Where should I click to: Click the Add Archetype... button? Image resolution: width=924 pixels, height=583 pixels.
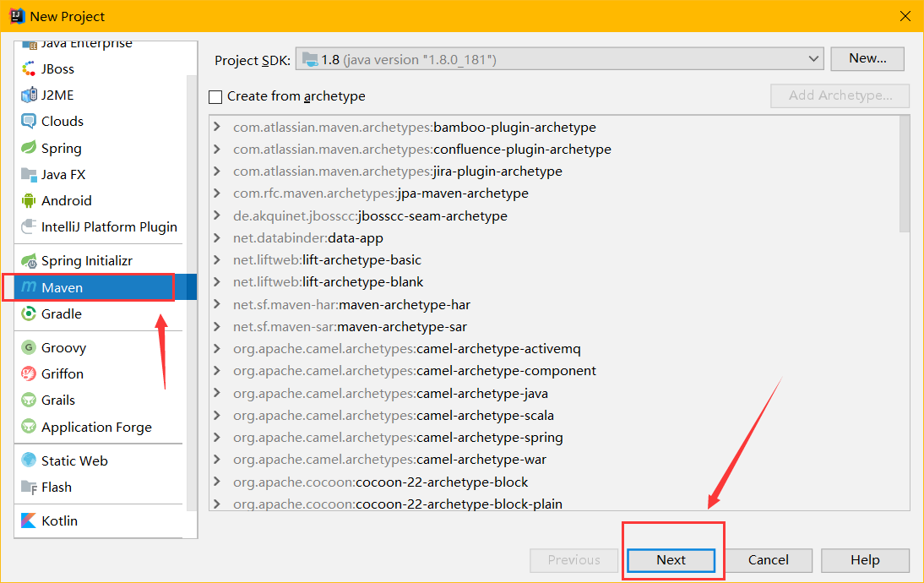click(x=840, y=95)
